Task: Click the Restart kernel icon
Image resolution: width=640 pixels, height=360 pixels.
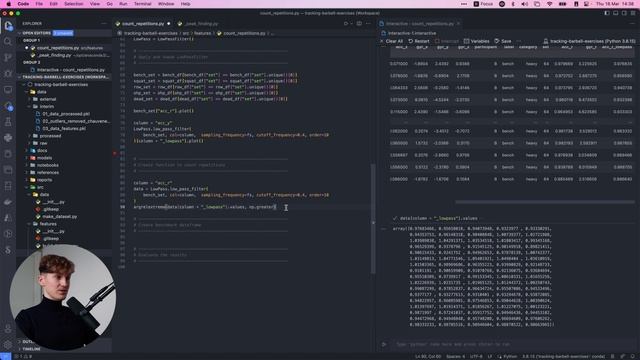Action: click(x=411, y=41)
